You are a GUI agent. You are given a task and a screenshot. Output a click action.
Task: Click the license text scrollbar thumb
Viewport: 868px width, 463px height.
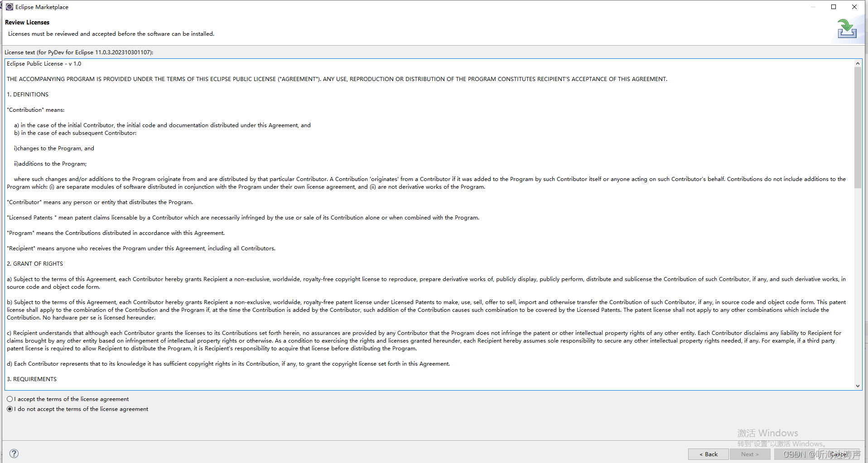pyautogui.click(x=858, y=128)
